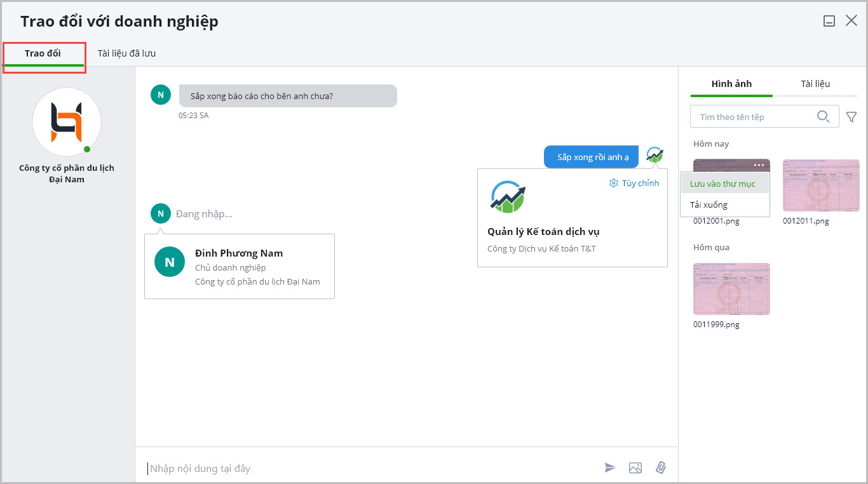Click the Đại Nam company logo avatar
The width and height of the screenshot is (868, 484).
pyautogui.click(x=67, y=122)
